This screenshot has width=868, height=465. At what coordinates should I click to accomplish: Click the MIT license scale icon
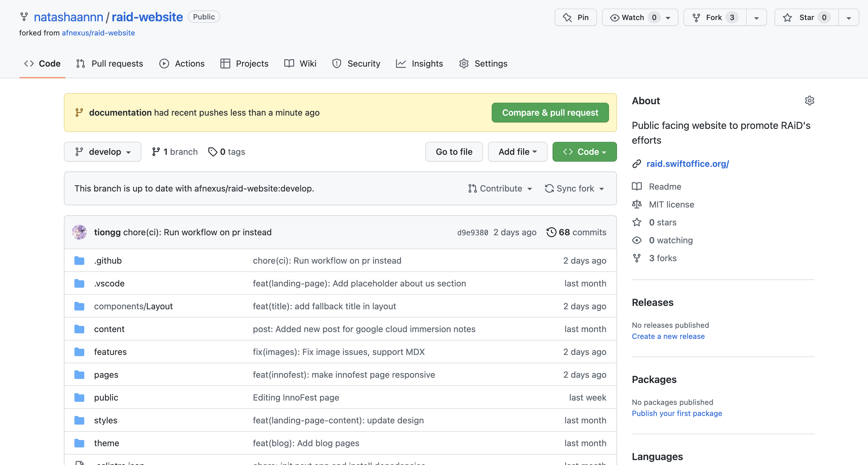(636, 204)
